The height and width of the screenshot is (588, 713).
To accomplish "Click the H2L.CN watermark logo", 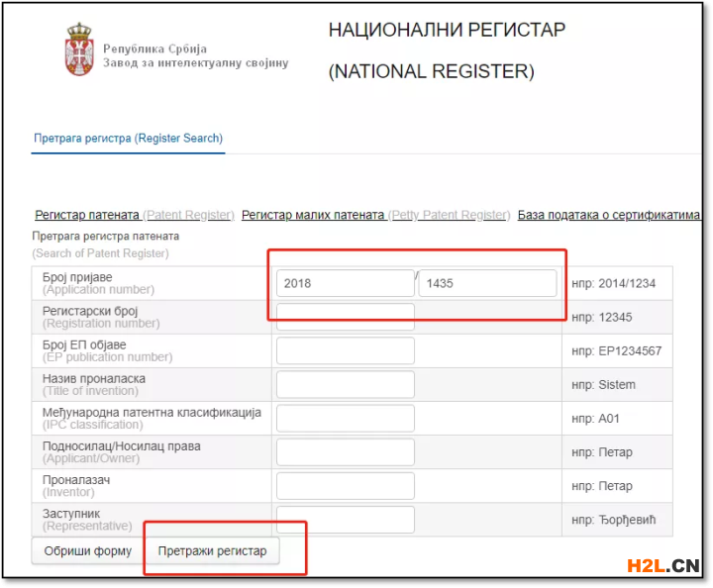I will point(663,566).
